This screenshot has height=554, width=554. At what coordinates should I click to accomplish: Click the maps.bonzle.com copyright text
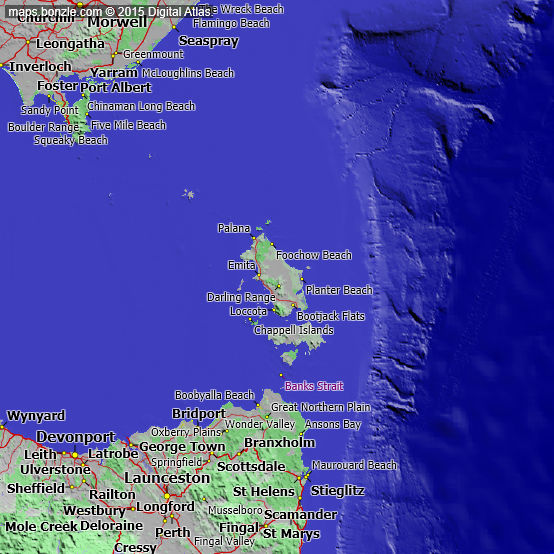(x=109, y=12)
